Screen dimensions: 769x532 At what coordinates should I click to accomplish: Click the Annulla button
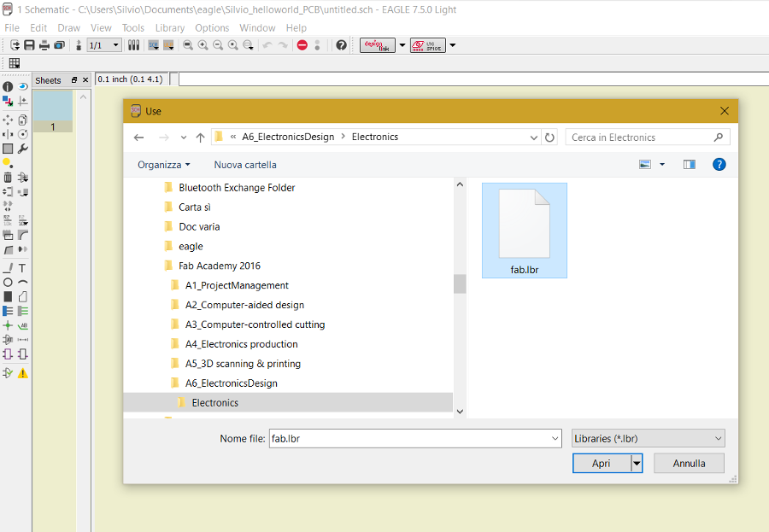689,464
